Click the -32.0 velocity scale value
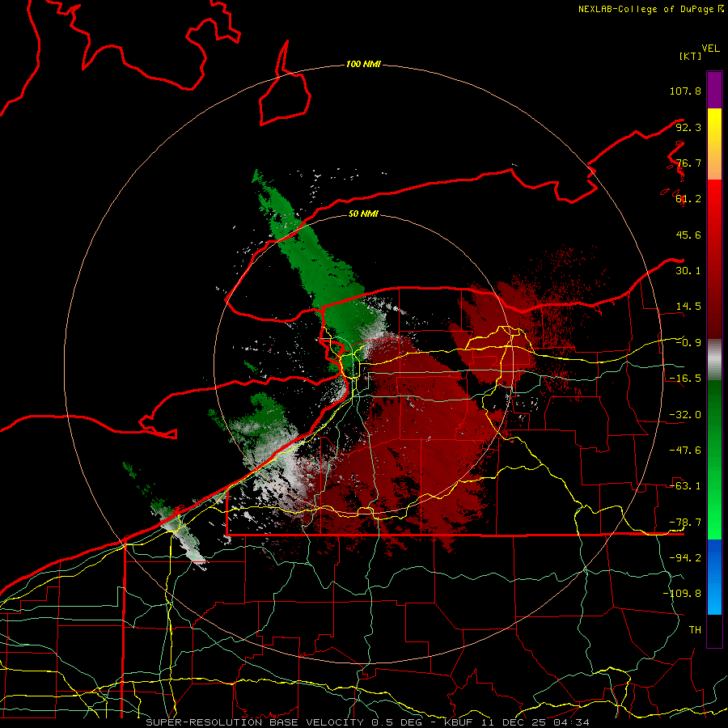 click(x=685, y=415)
